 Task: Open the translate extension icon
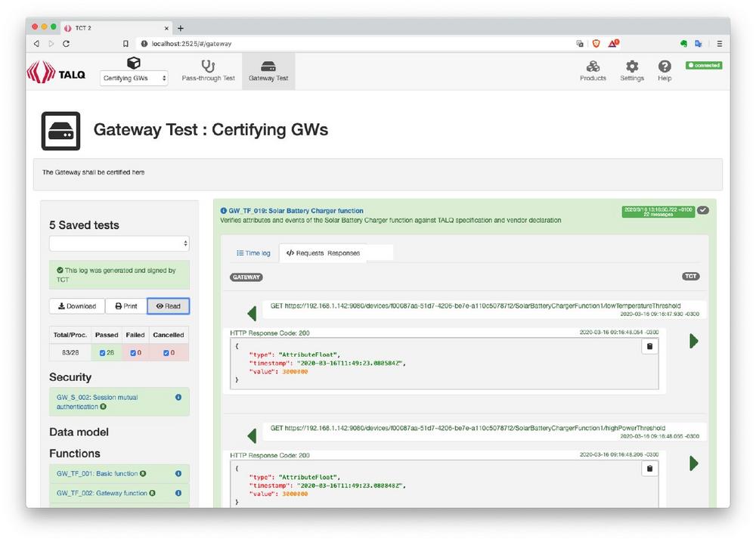(x=698, y=43)
